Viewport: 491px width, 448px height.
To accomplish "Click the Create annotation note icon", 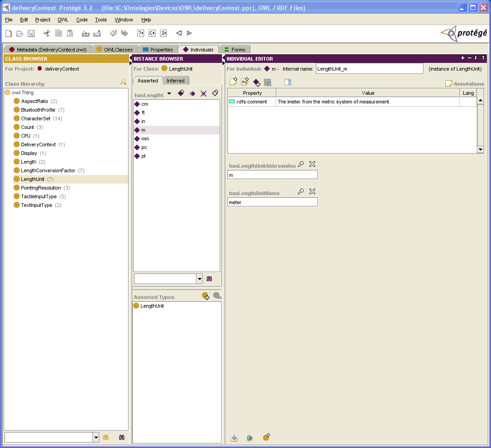I will 233,82.
